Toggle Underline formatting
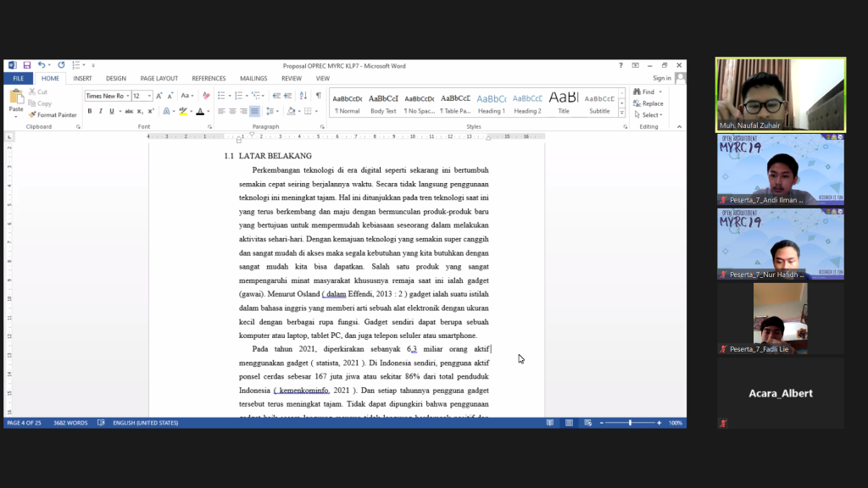The image size is (868, 488). (112, 111)
